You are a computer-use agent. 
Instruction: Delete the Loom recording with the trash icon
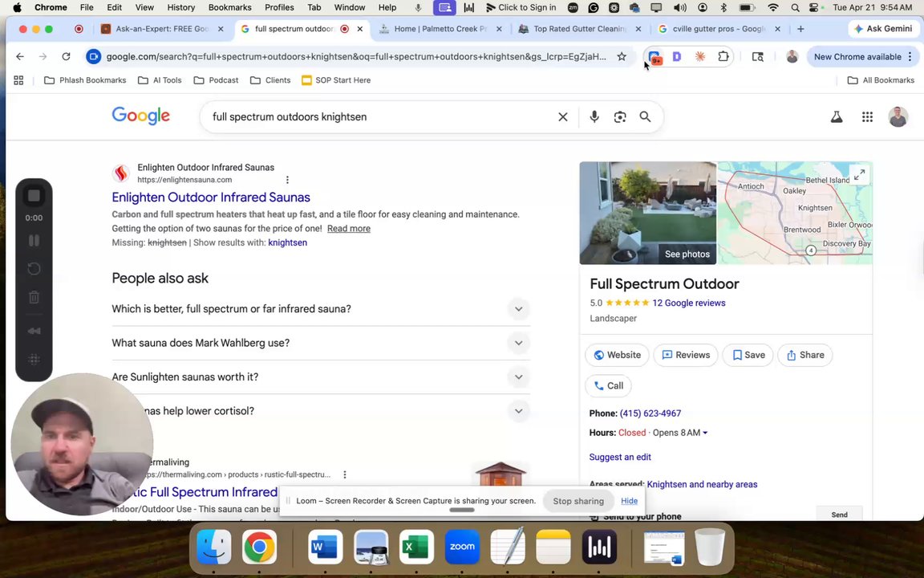[x=34, y=297]
